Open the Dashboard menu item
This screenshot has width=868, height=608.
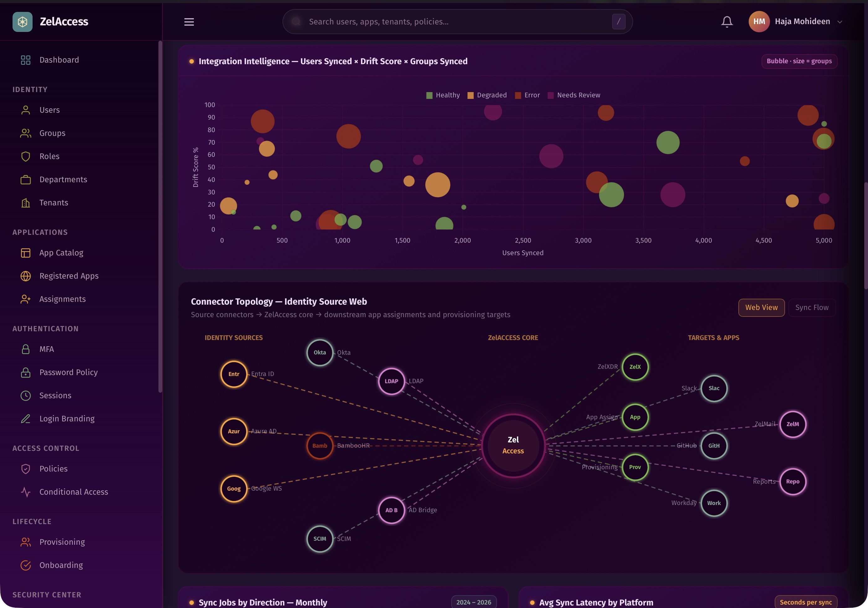59,60
